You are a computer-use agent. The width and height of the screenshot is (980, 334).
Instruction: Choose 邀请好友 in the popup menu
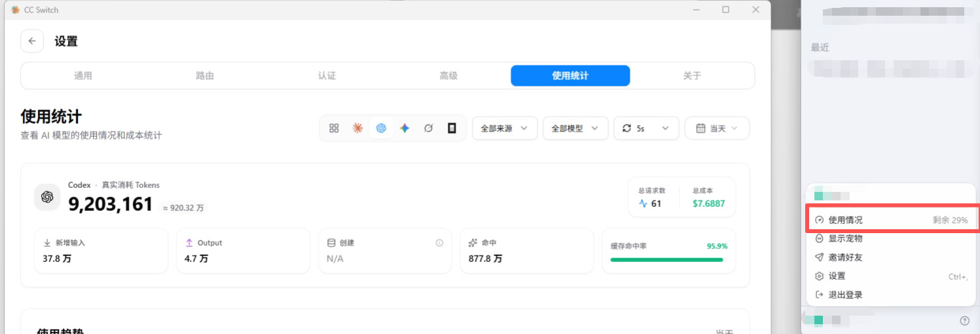coord(892,257)
